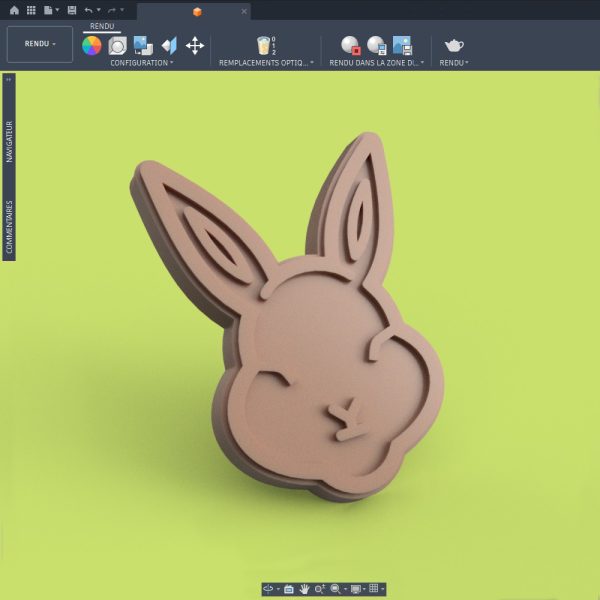Screen dimensions: 600x600
Task: Activate the Move/Copy arrows tool
Action: tap(195, 46)
